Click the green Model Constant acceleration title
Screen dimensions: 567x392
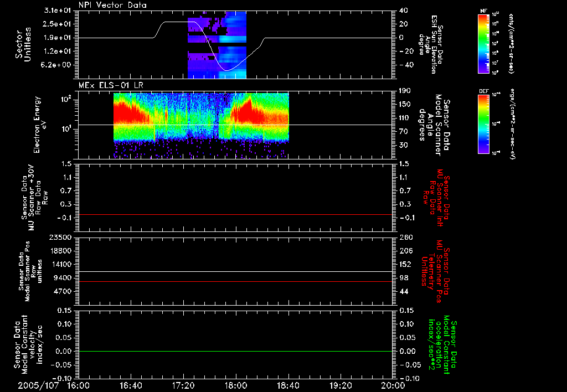click(443, 345)
